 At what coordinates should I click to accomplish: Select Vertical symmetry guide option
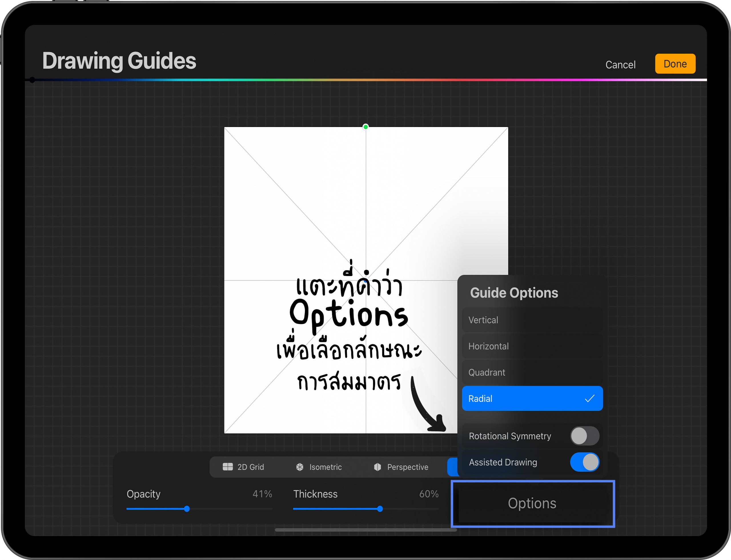[x=532, y=320]
